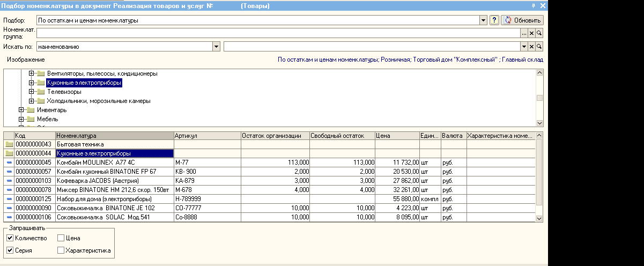Click item icon of Комбайн кухонный BINATONE row
This screenshot has height=266, width=644.
click(9, 172)
